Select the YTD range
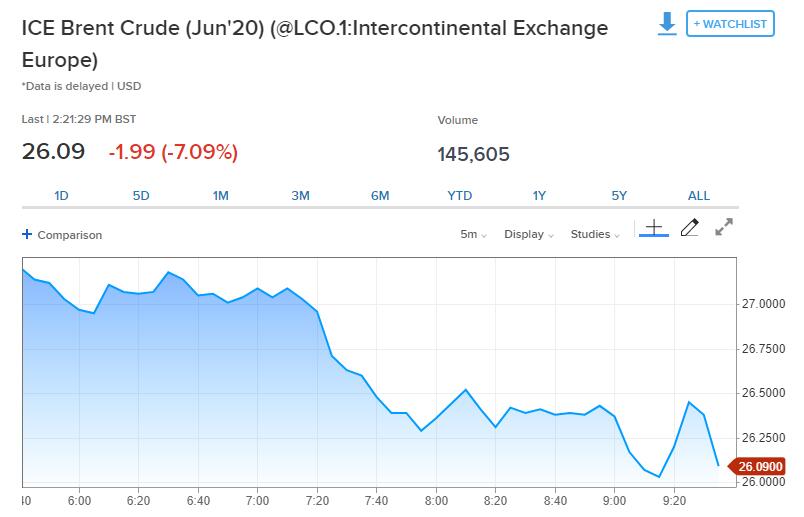The image size is (804, 517). (x=459, y=195)
